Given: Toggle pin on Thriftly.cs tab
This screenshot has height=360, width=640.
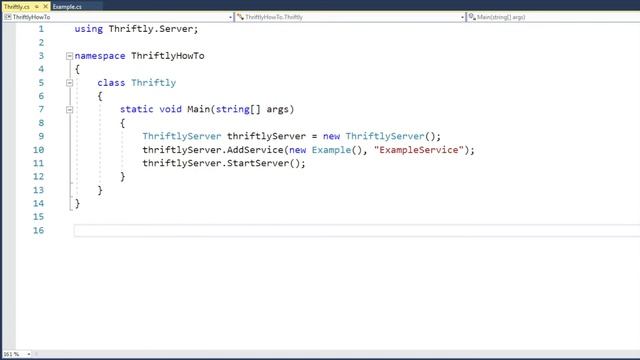Looking at the screenshot, I should coord(36,7).
